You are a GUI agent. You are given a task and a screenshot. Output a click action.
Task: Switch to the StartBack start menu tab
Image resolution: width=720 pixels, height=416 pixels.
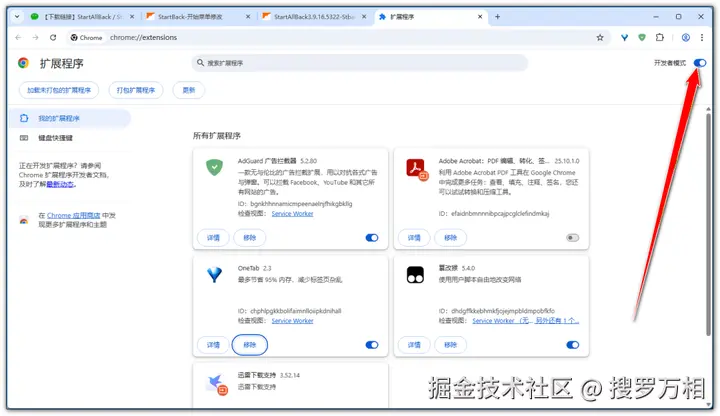point(197,17)
